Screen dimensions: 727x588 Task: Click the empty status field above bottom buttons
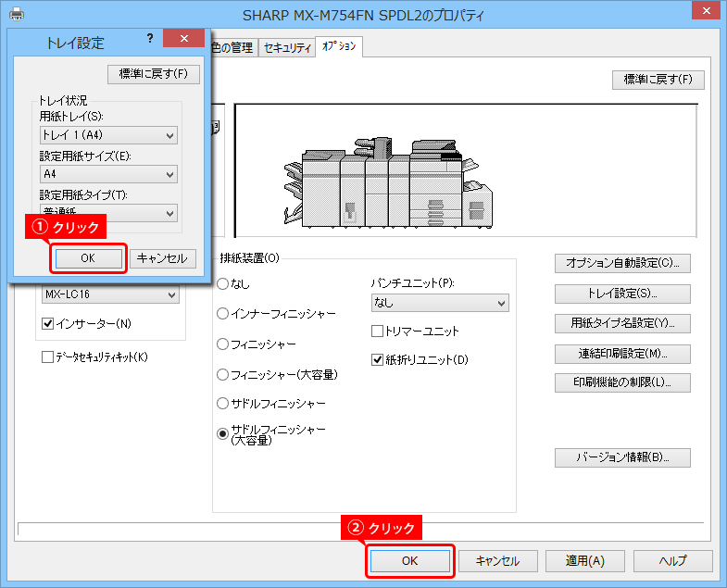pos(360,529)
